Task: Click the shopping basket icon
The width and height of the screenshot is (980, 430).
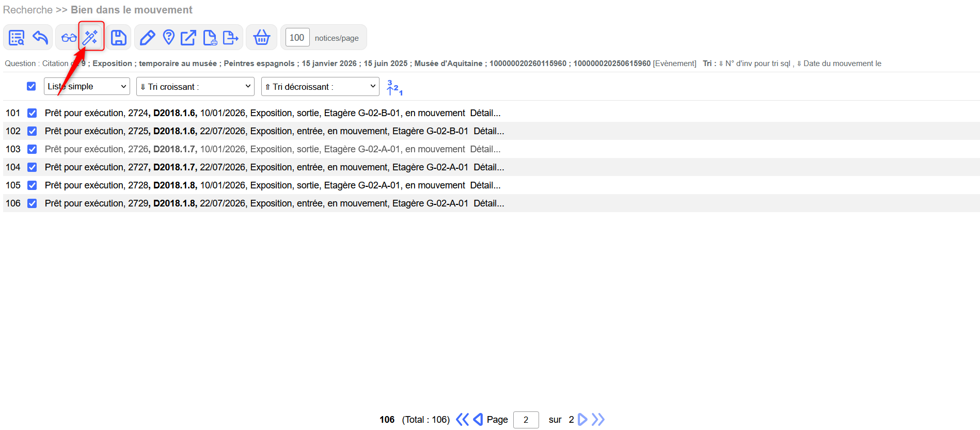Action: (262, 38)
